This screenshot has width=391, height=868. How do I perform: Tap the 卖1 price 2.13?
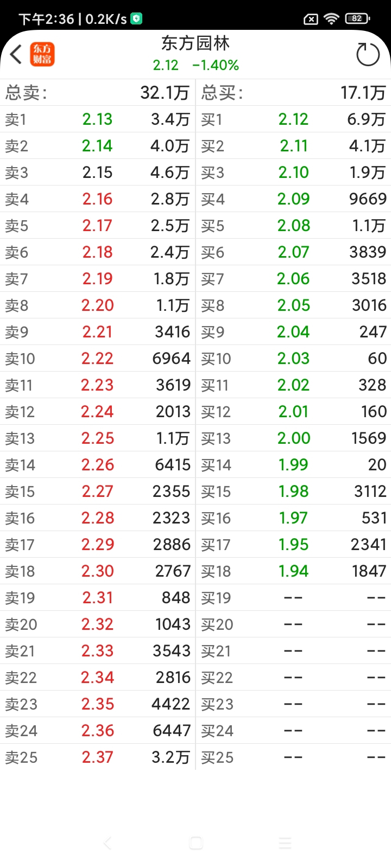click(97, 119)
